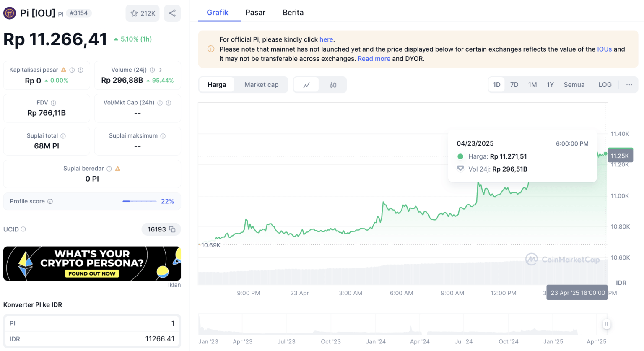Screen dimensions: 644x351
Task: Enable the LOG scale
Action: [605, 84]
